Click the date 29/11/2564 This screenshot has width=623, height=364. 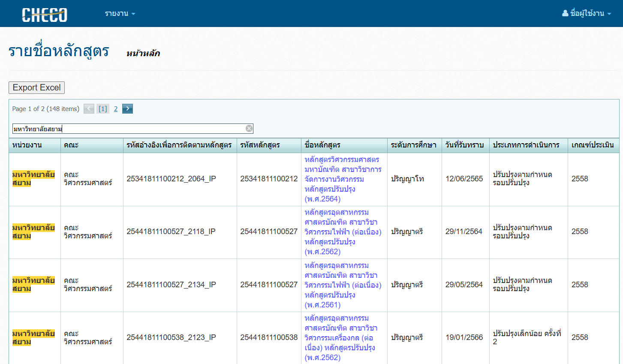point(464,232)
